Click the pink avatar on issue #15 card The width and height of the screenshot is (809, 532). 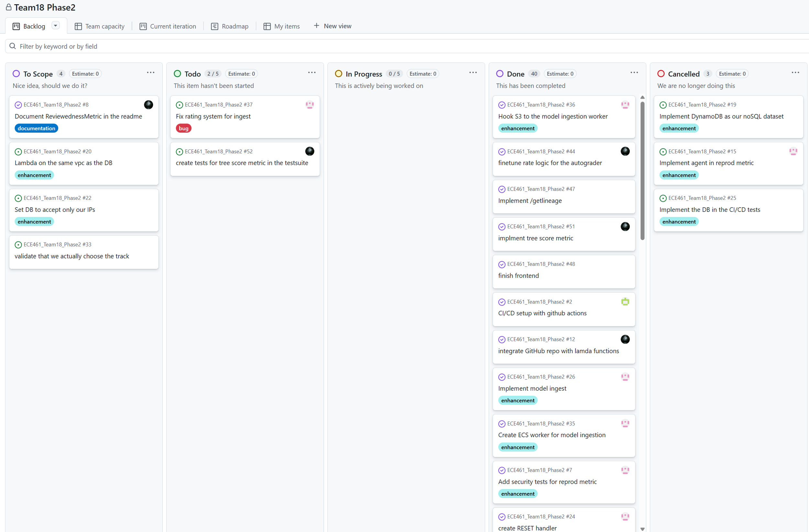(x=793, y=151)
